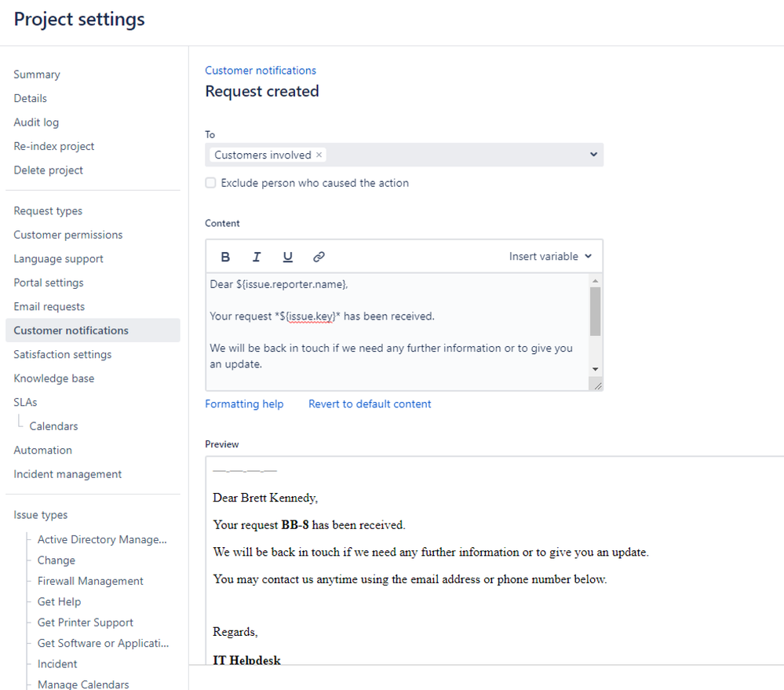Open the Email requests settings

(47, 306)
